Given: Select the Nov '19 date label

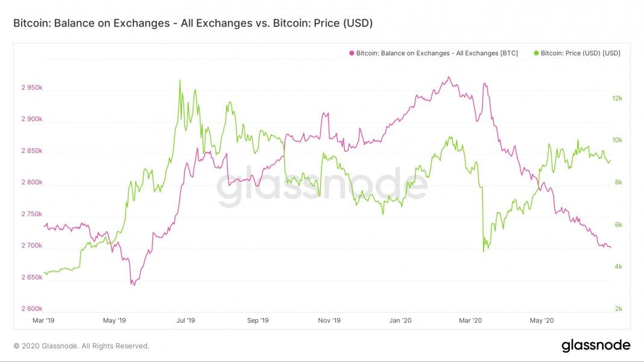Looking at the screenshot, I should [329, 320].
